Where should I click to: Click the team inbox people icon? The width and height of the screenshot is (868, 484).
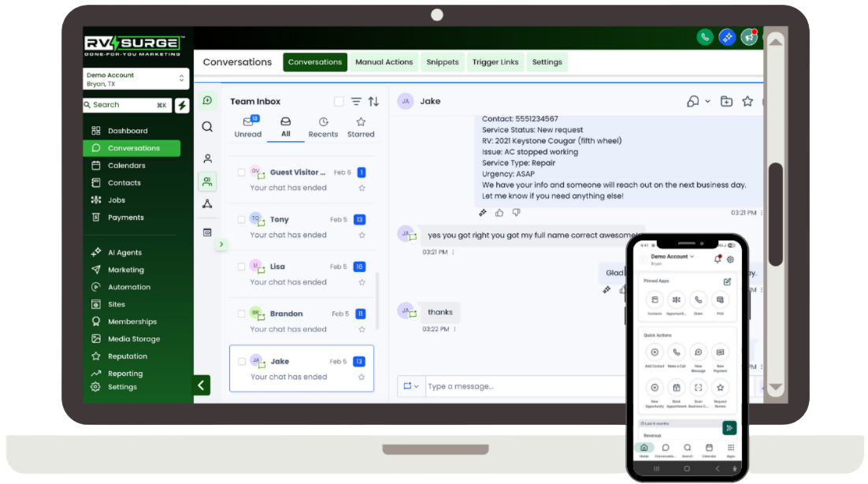coord(207,181)
